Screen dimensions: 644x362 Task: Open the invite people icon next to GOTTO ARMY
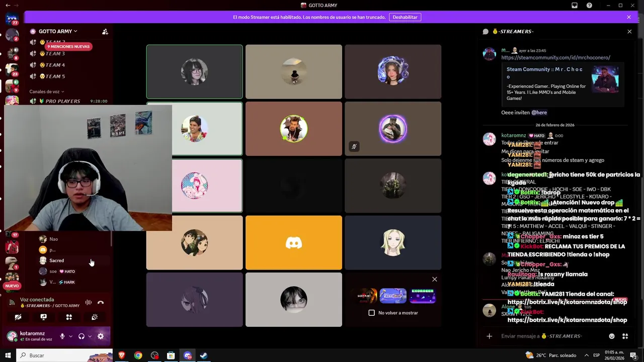pos(105,31)
